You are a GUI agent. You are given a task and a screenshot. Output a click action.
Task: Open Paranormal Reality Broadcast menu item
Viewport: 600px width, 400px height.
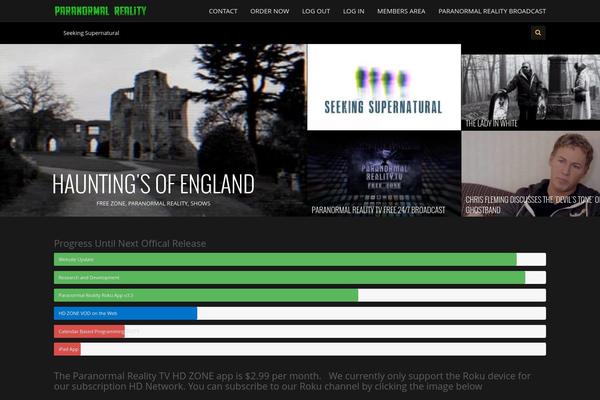click(492, 11)
